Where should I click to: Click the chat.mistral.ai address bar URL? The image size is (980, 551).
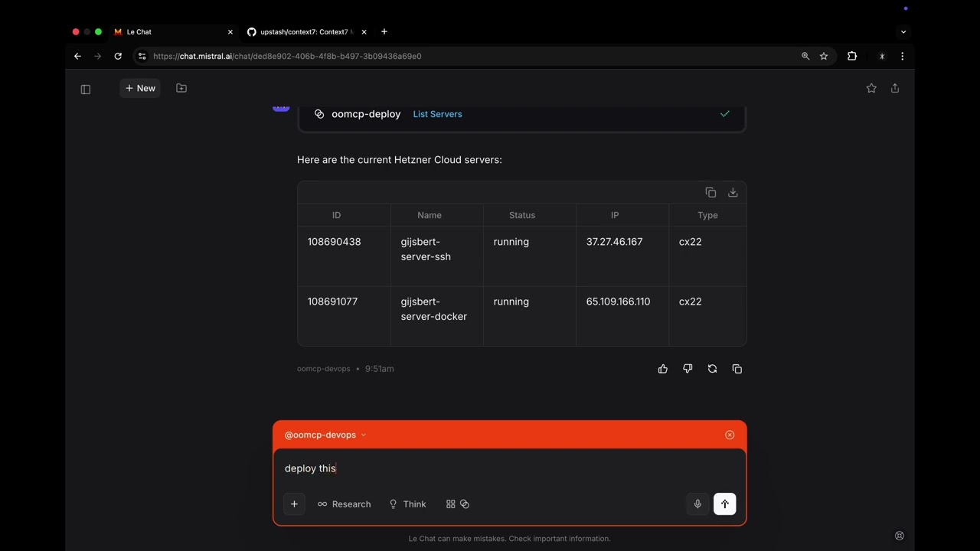coord(287,56)
